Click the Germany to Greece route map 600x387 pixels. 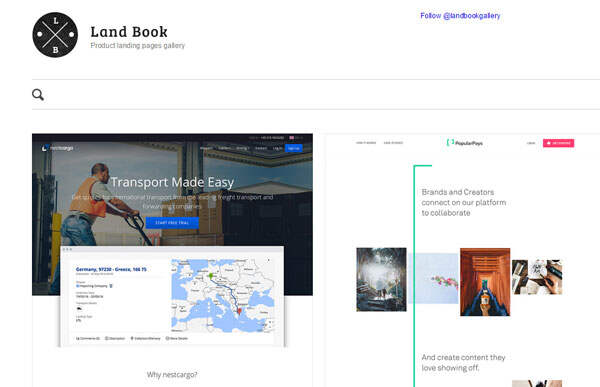pos(223,295)
